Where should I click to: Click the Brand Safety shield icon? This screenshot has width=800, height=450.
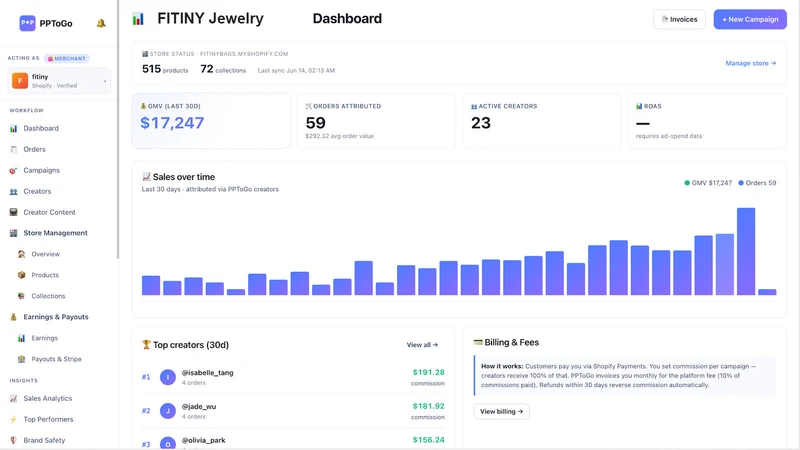(x=13, y=440)
